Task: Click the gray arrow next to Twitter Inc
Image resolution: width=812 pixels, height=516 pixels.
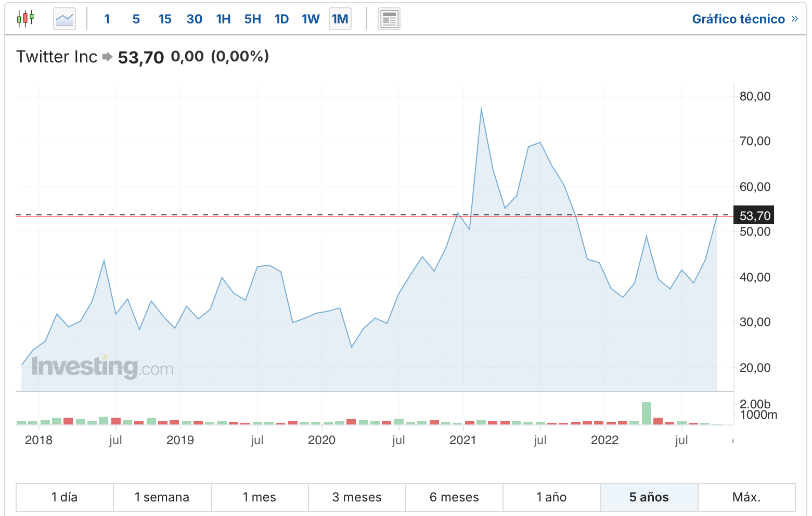Action: 107,57
